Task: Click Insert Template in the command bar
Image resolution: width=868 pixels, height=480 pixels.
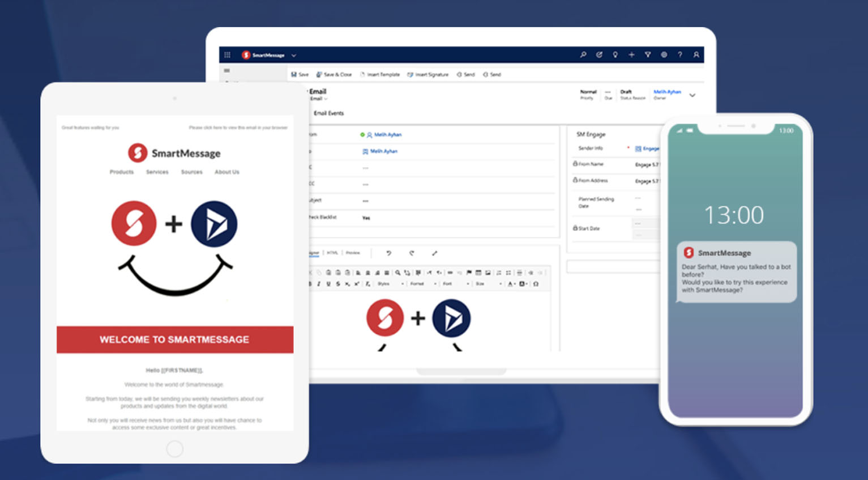Action: coord(380,75)
